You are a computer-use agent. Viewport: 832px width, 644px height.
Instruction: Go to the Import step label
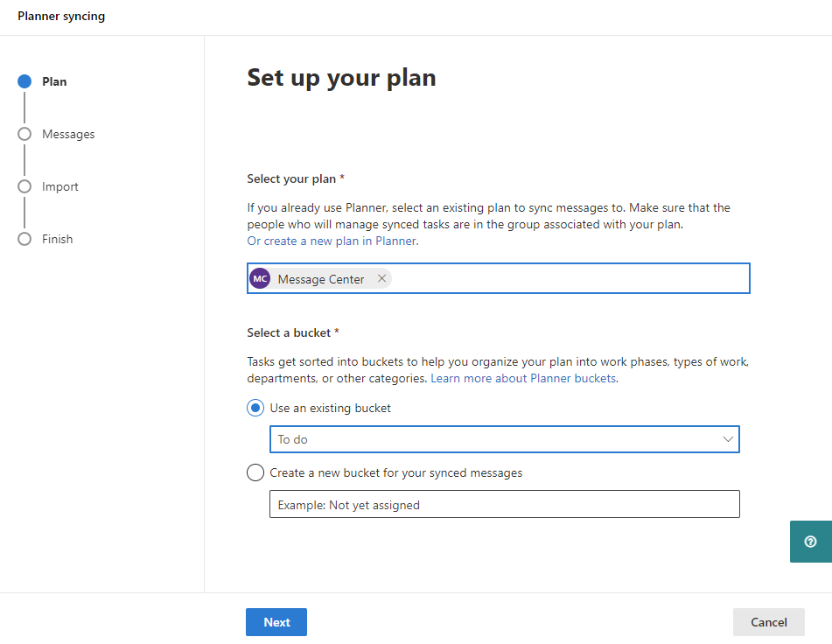click(60, 187)
